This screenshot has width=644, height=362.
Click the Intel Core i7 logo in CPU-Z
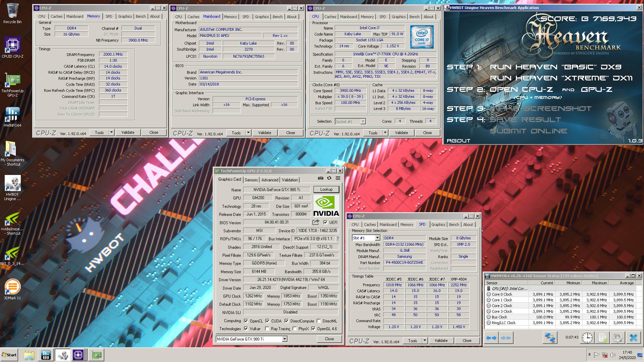coord(422,37)
